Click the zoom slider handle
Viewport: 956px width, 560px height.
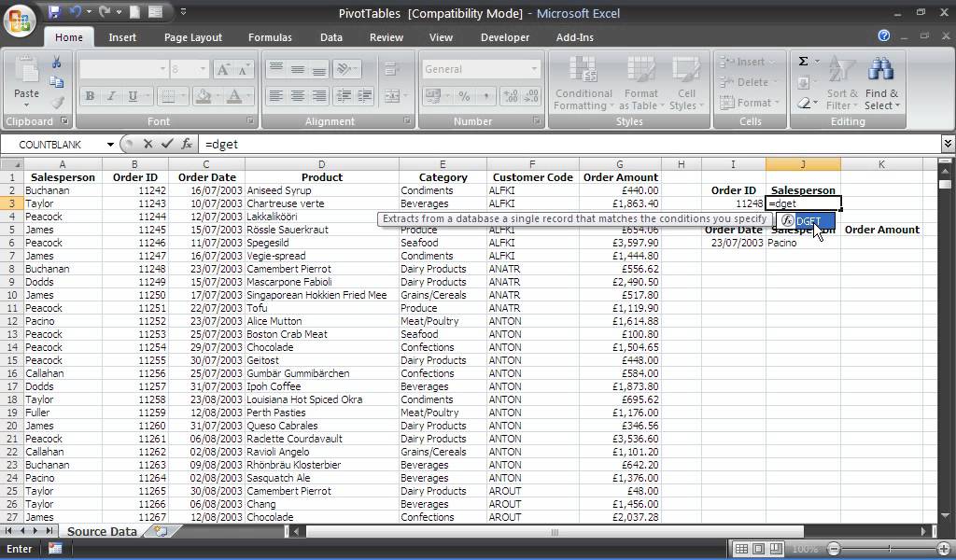pyautogui.click(x=889, y=549)
